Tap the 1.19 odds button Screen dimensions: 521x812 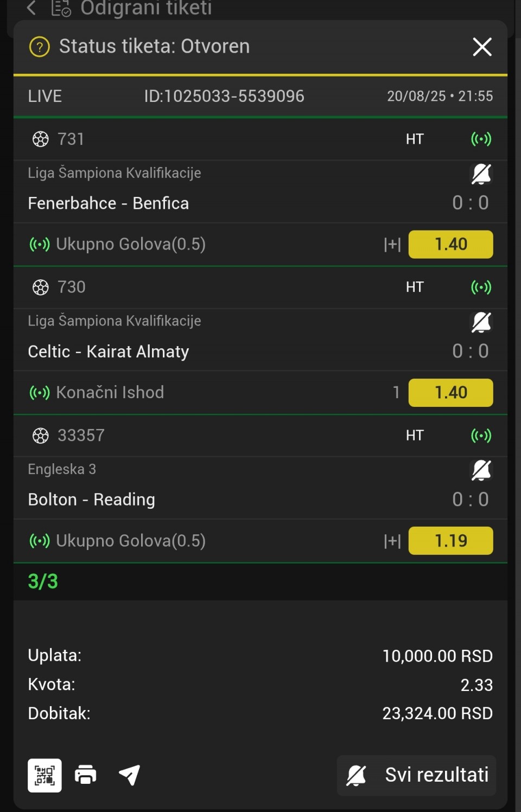[450, 541]
